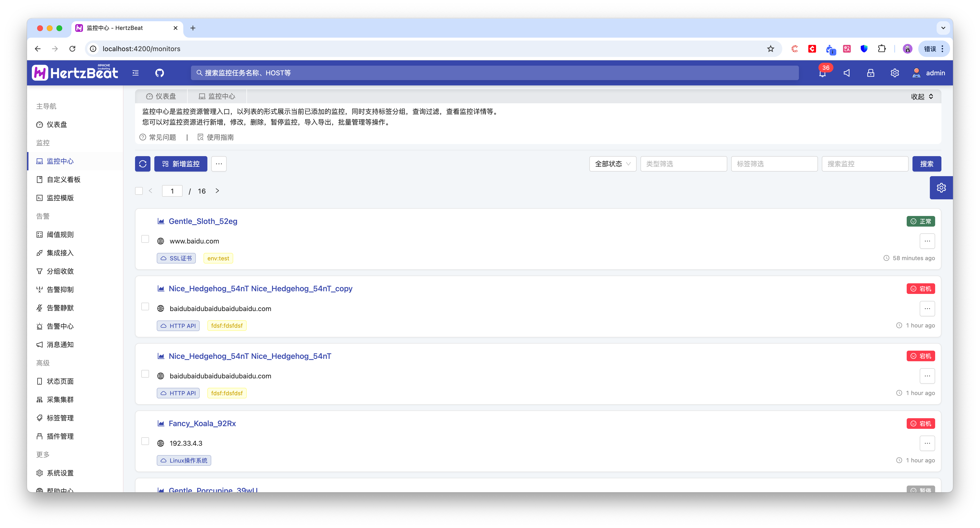Check the Gentle_Sloth_52eg monitor checkbox
Screen dimensions: 980x528
coord(145,239)
